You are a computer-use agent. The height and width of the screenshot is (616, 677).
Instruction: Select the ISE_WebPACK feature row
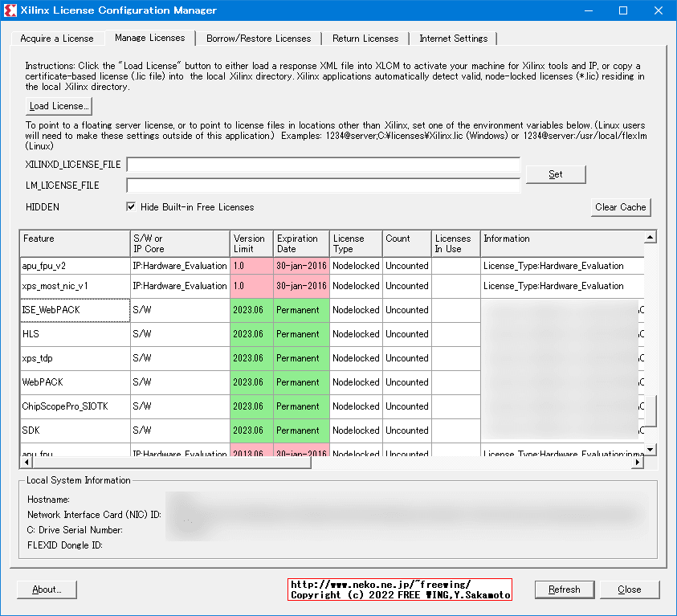pos(75,310)
